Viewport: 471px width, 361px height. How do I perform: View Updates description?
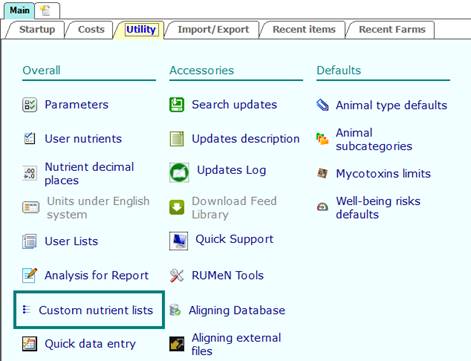(x=246, y=139)
